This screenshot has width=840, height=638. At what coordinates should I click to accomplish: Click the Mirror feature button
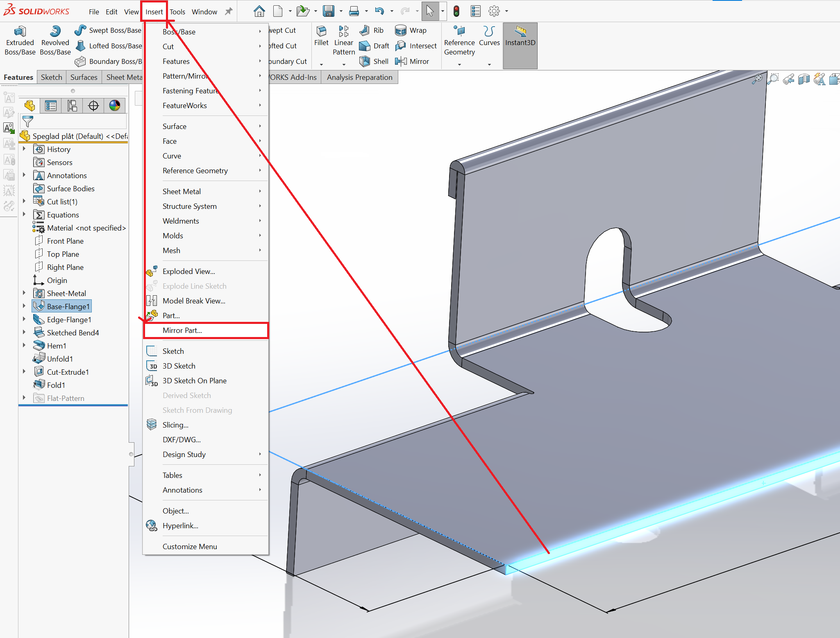click(x=412, y=61)
